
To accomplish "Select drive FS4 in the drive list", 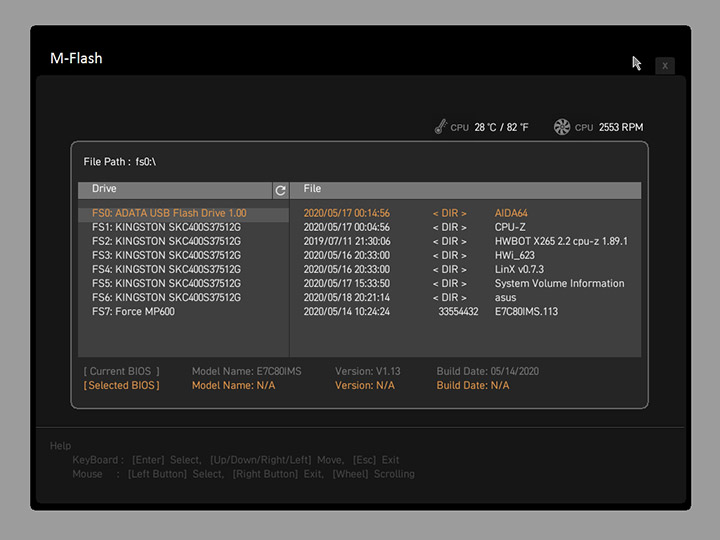I will (166, 269).
